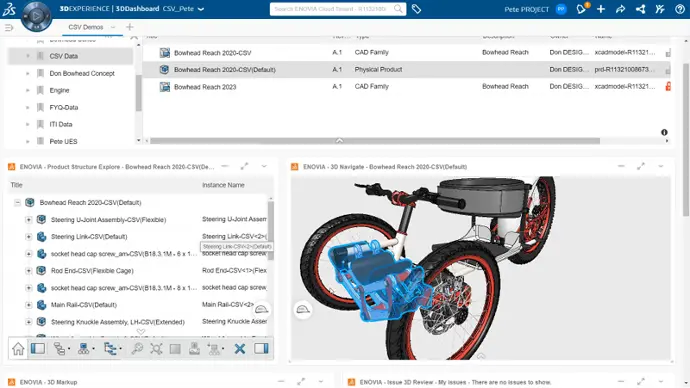Click the share arrow icon in top bar

(620, 9)
